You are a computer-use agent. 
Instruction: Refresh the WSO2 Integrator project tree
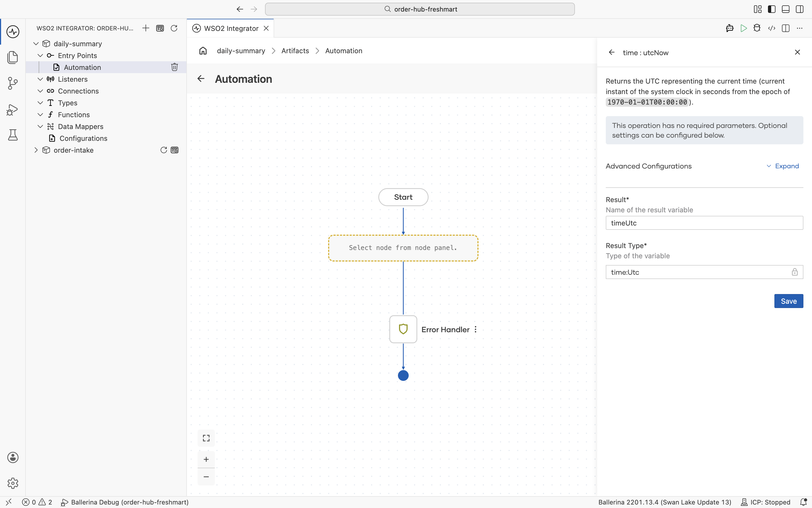coord(174,28)
